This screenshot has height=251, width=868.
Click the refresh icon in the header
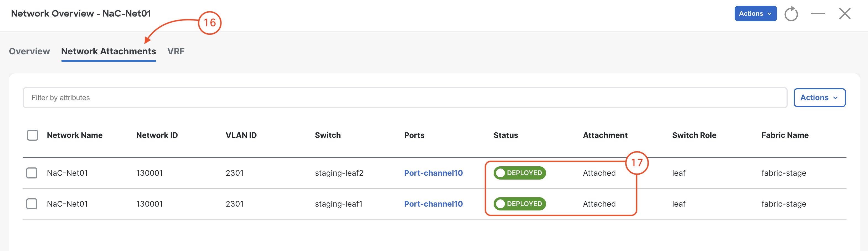point(791,14)
